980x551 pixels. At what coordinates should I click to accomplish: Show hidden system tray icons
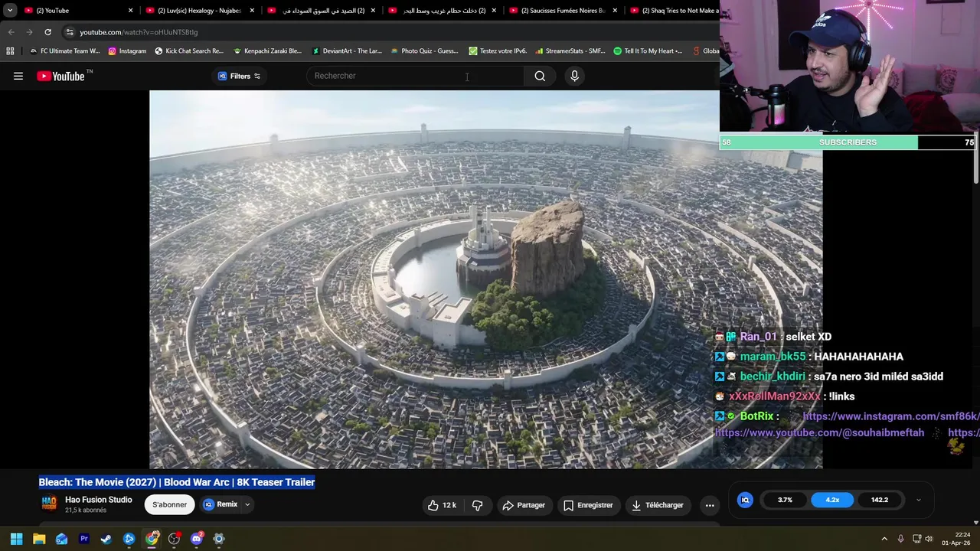click(884, 539)
